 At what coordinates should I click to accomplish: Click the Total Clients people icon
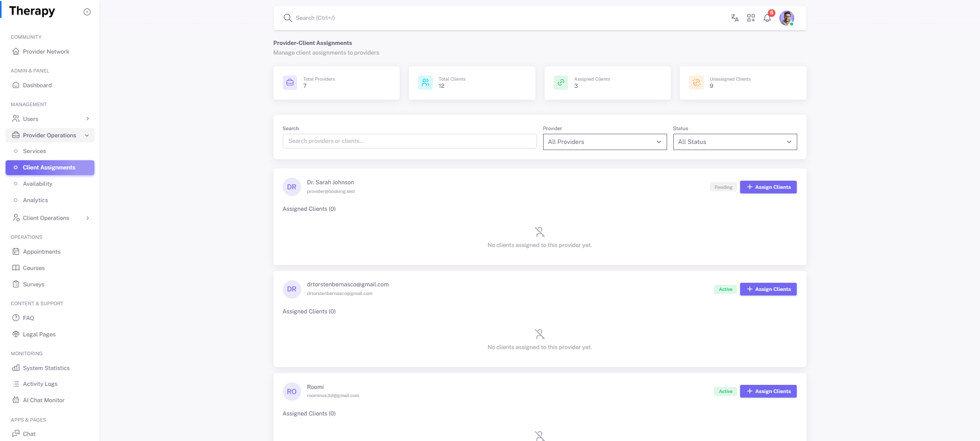425,82
